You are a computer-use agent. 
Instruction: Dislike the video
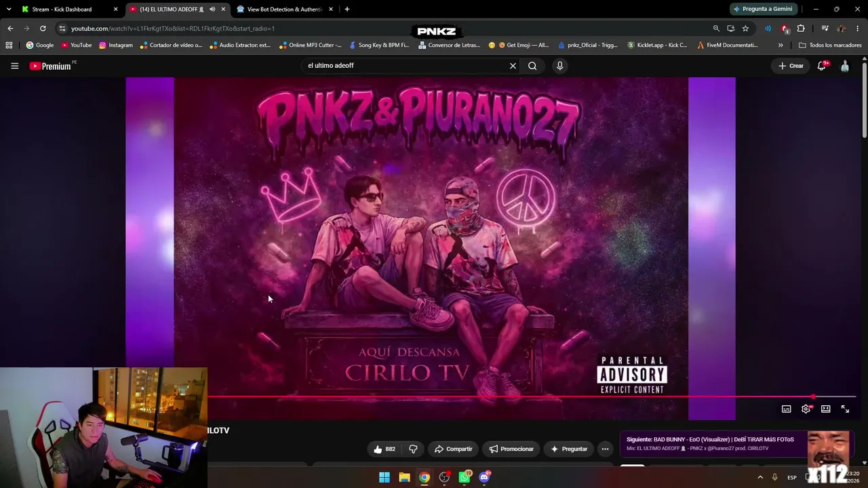(412, 449)
